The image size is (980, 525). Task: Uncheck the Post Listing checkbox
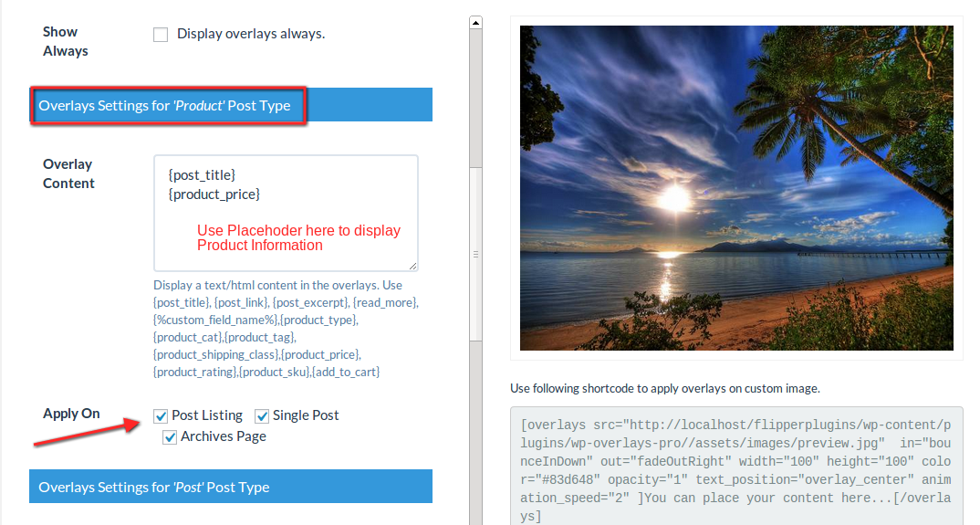161,416
